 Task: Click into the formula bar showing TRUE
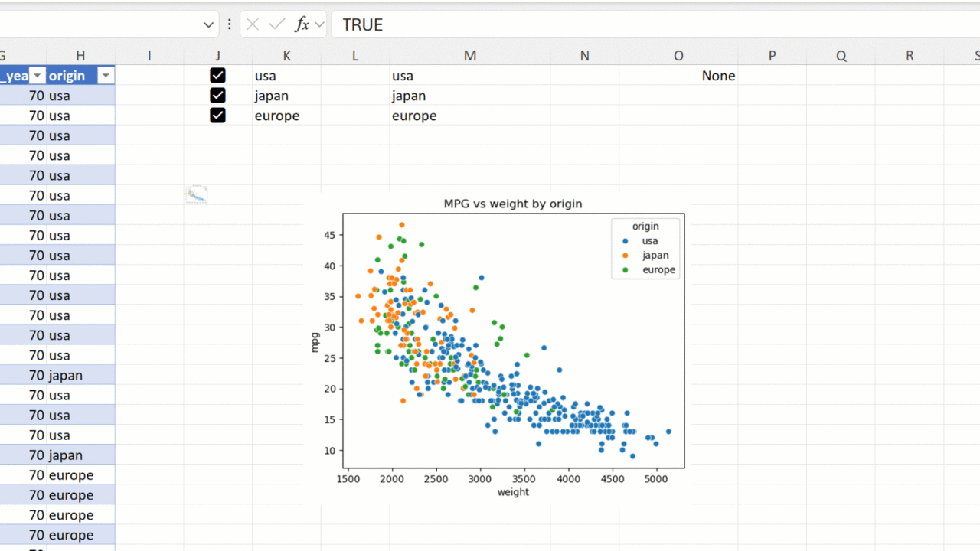pos(612,24)
